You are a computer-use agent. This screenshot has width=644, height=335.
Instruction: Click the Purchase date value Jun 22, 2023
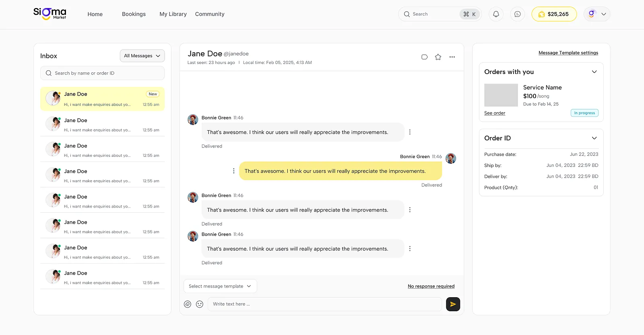tap(584, 154)
